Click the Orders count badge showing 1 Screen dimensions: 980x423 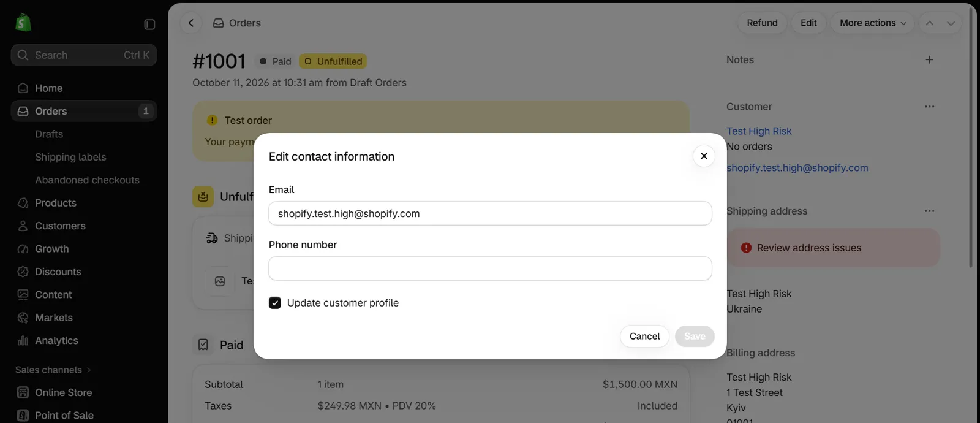[x=146, y=111]
